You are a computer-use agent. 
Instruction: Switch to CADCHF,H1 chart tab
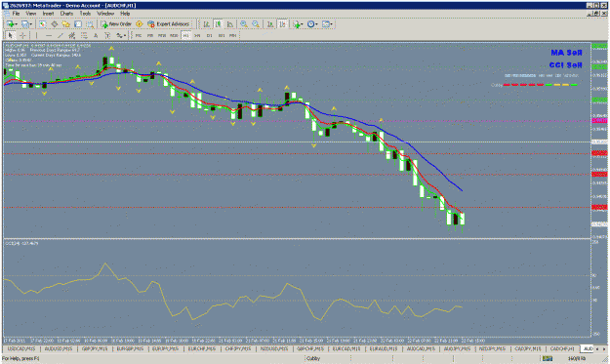(562, 348)
